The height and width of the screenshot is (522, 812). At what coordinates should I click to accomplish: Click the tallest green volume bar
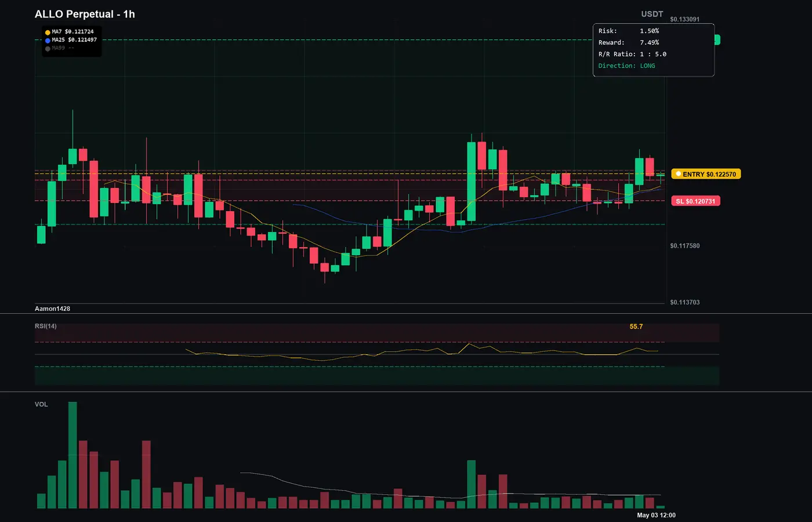click(72, 455)
